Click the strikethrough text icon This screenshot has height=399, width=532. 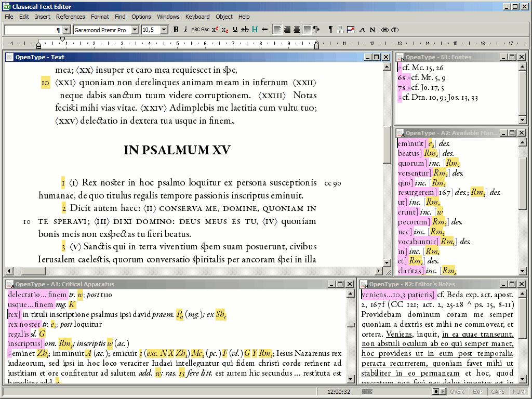[245, 30]
